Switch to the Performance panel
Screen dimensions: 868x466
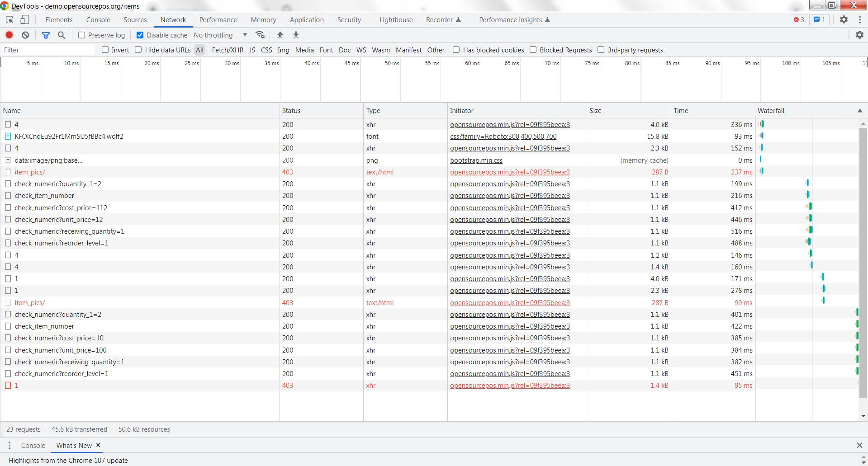(x=218, y=19)
